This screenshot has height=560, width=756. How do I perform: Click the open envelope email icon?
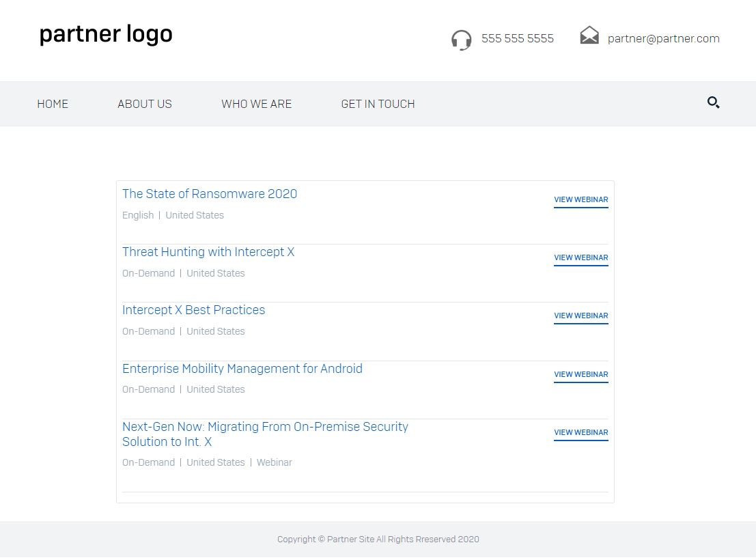(x=589, y=36)
